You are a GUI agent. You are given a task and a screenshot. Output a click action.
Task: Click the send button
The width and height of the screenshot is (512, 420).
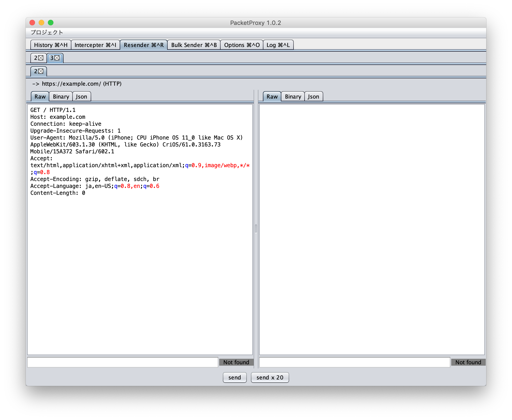(x=235, y=377)
